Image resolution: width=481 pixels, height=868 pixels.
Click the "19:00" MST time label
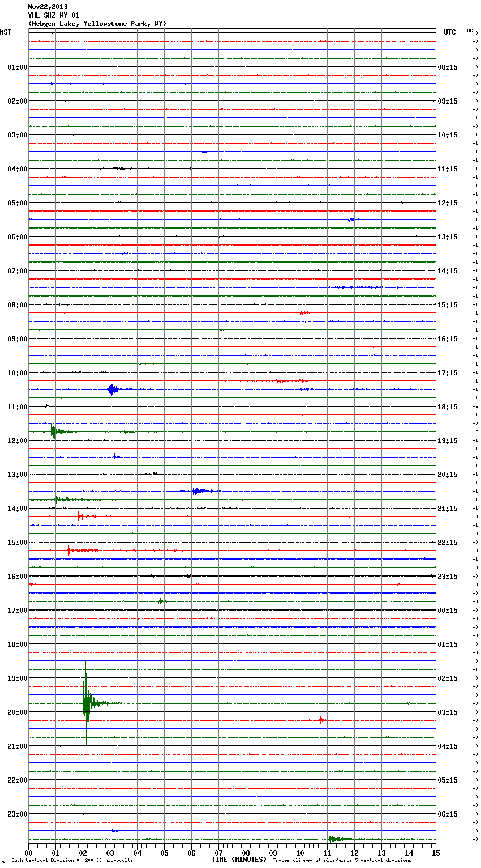tap(17, 678)
